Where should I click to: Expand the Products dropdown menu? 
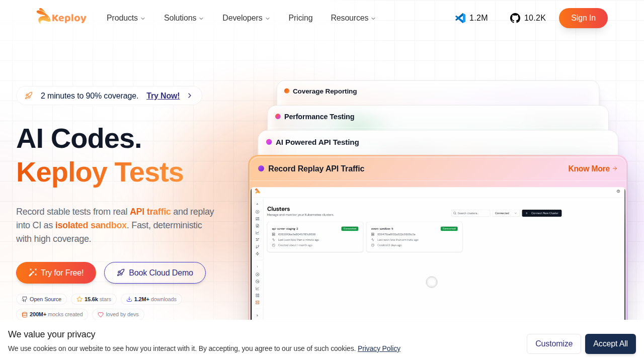pyautogui.click(x=126, y=18)
